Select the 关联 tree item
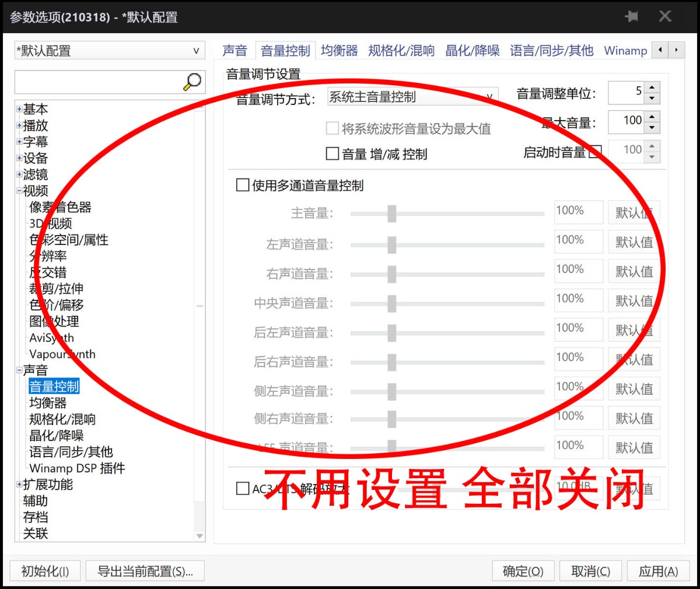Screen dimensions: 700x589 click(36, 534)
